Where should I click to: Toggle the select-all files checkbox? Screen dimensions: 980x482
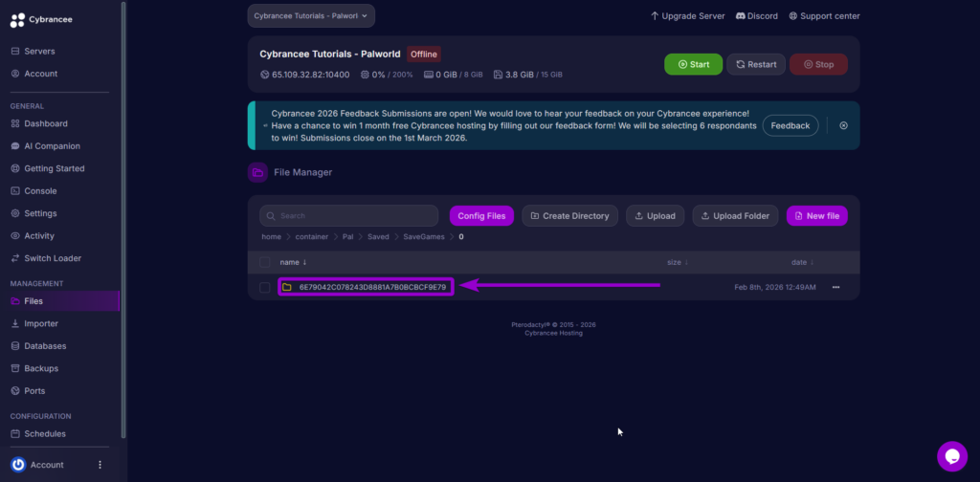coord(265,262)
